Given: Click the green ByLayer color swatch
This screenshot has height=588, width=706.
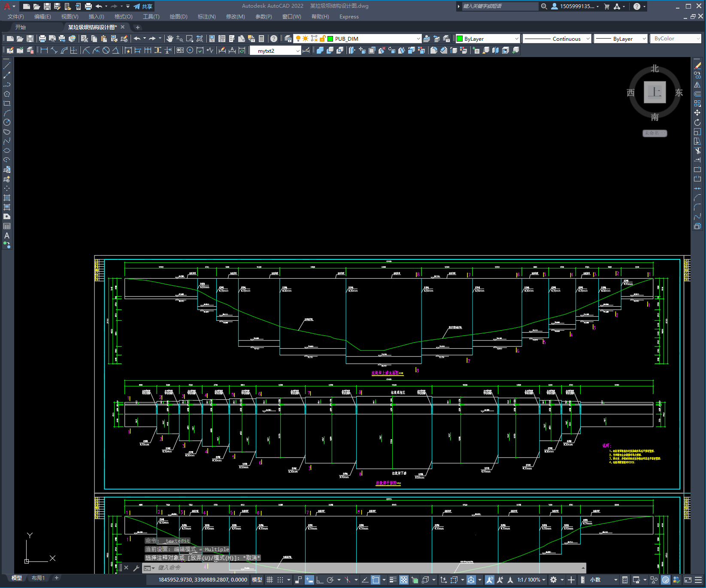Looking at the screenshot, I should [460, 39].
